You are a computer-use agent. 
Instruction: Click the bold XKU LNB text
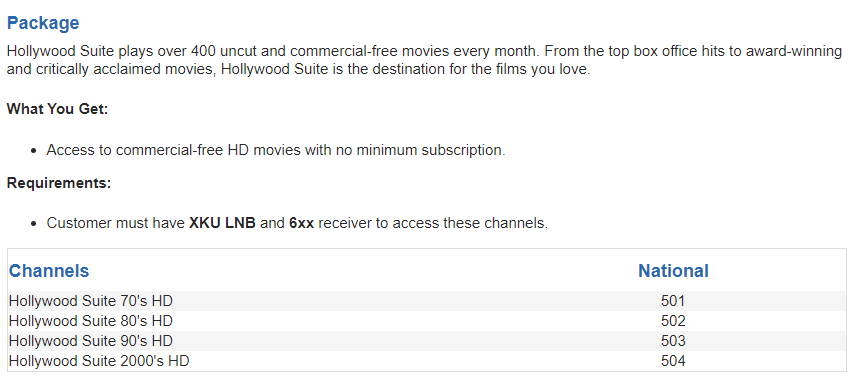tap(222, 223)
